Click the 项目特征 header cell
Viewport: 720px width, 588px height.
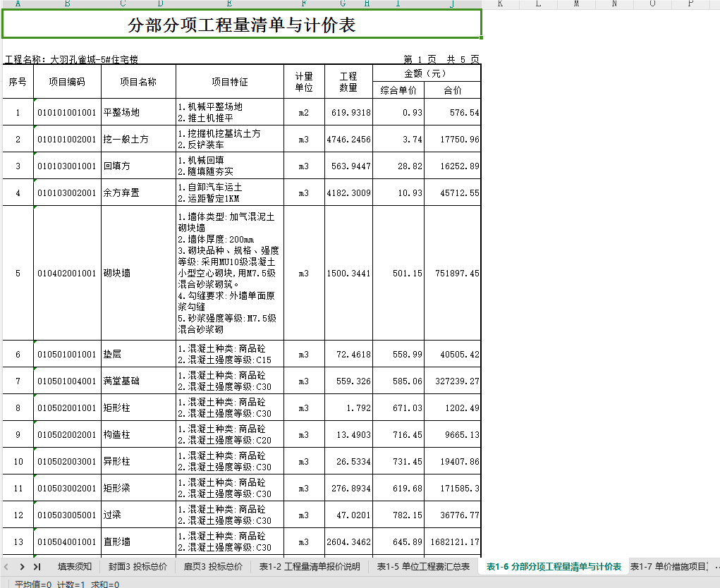[230, 82]
